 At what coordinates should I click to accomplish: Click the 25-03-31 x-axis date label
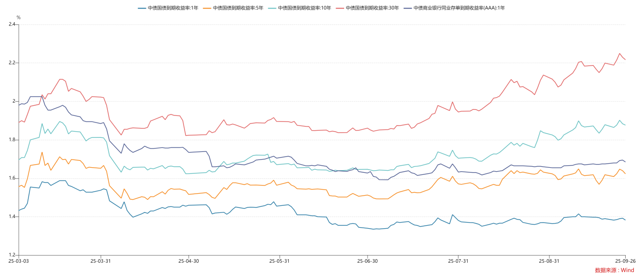(x=101, y=261)
